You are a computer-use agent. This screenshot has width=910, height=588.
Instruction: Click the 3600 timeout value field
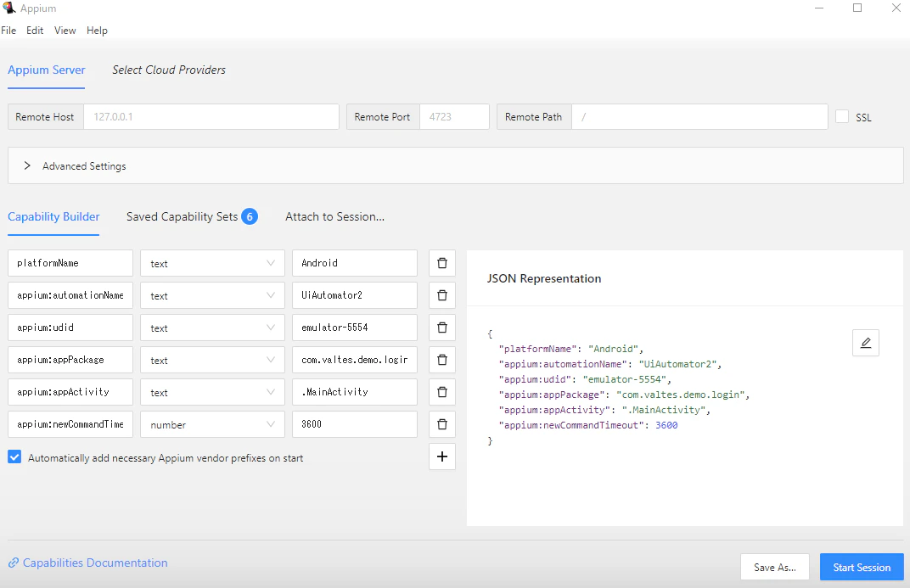[x=355, y=424]
